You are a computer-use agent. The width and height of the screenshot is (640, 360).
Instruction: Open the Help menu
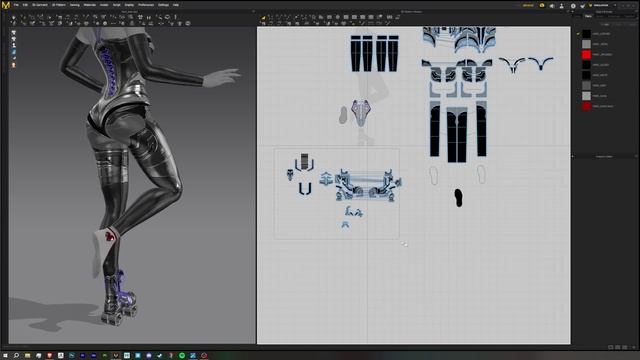176,5
